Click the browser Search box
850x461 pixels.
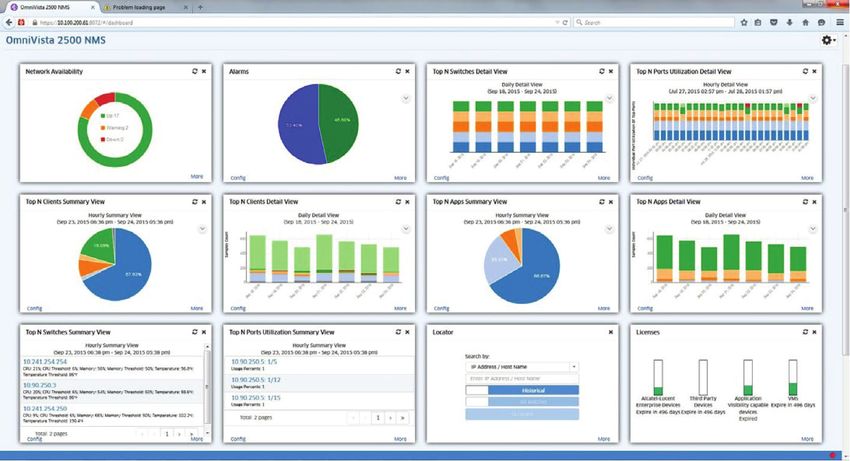click(654, 22)
